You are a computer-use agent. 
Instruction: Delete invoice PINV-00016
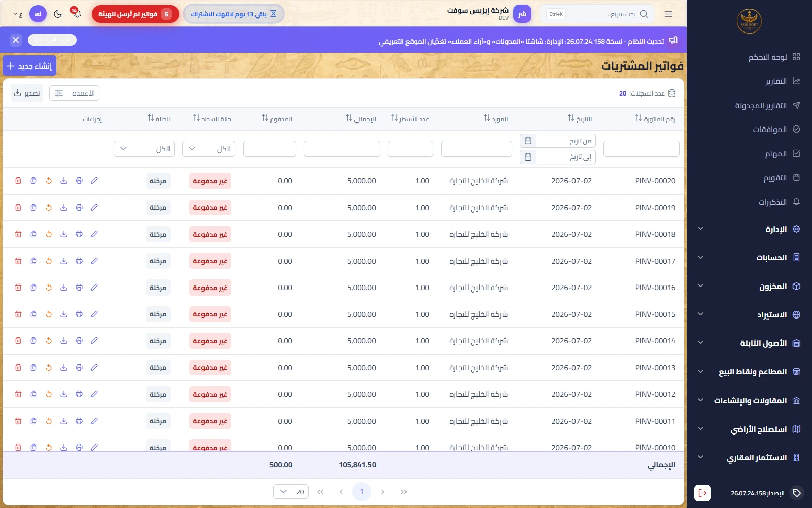[x=18, y=288]
